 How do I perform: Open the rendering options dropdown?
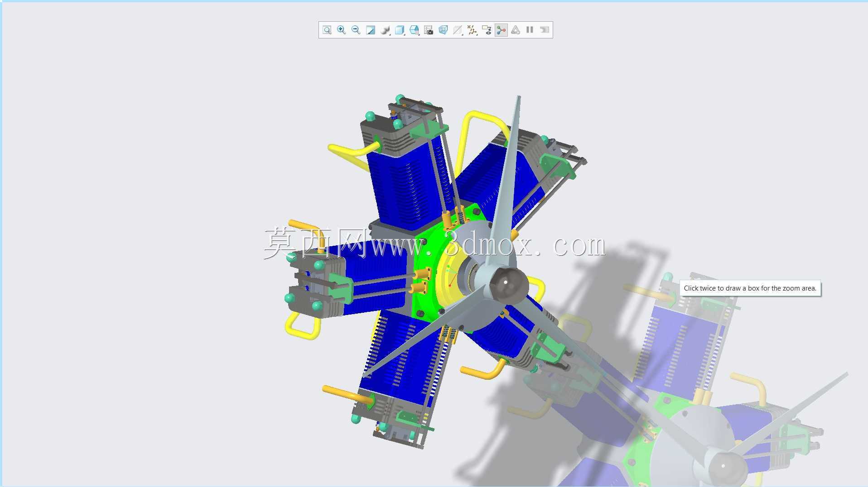coord(385,30)
